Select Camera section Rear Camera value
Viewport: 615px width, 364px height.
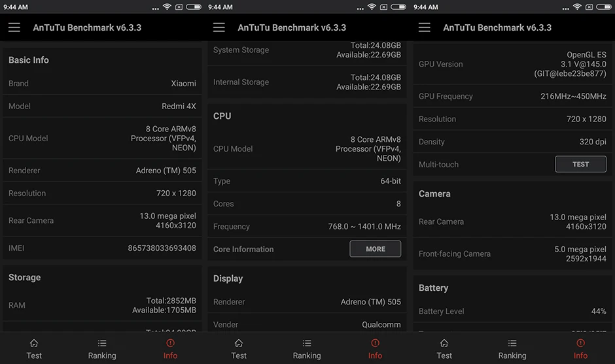[x=578, y=222]
